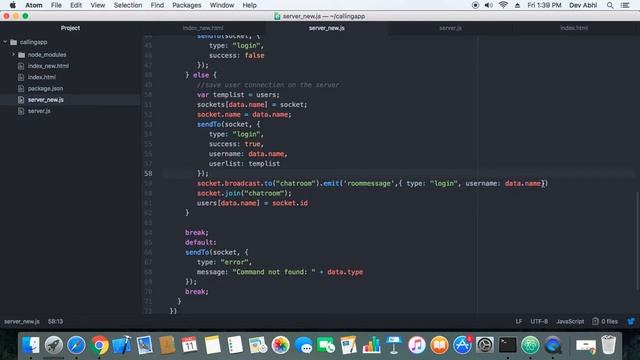
Task: Open iTunes music note icon
Action: coord(417,345)
